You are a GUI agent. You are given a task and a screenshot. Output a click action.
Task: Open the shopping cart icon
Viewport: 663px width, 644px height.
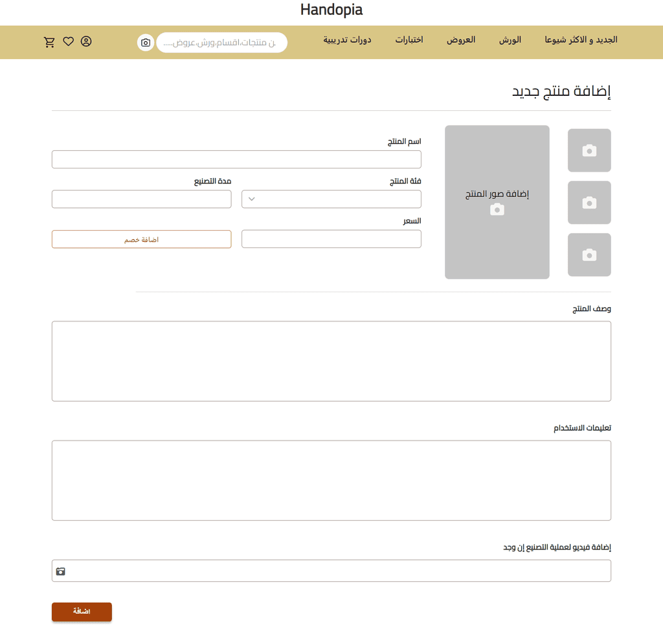pyautogui.click(x=49, y=42)
